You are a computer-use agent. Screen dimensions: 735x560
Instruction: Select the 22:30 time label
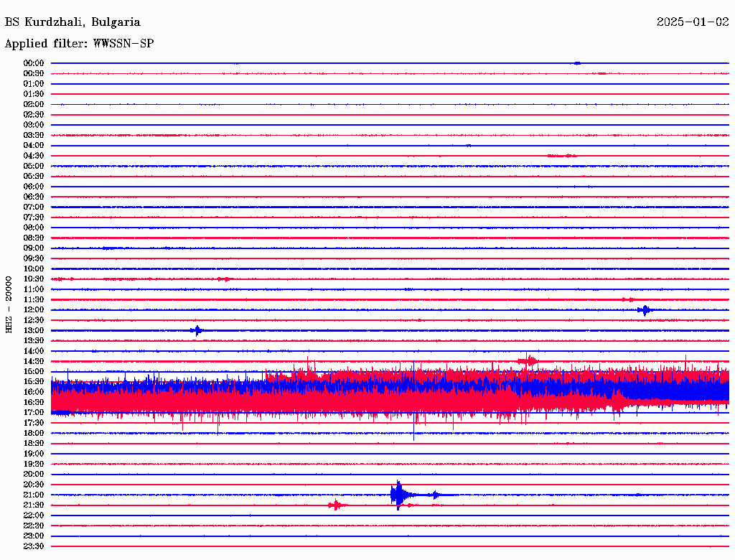click(x=34, y=526)
